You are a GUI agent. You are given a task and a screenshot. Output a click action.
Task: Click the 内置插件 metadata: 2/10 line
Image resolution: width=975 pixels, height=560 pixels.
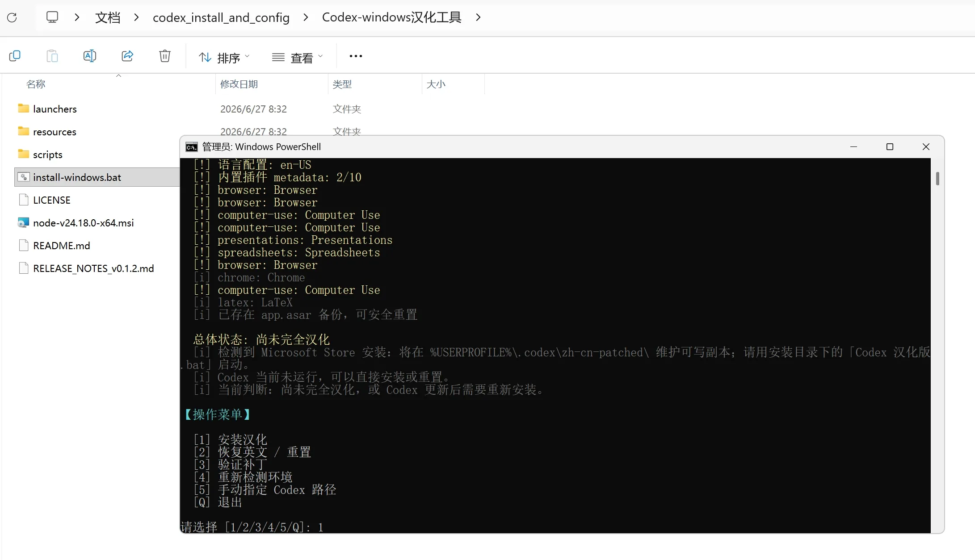coord(277,177)
